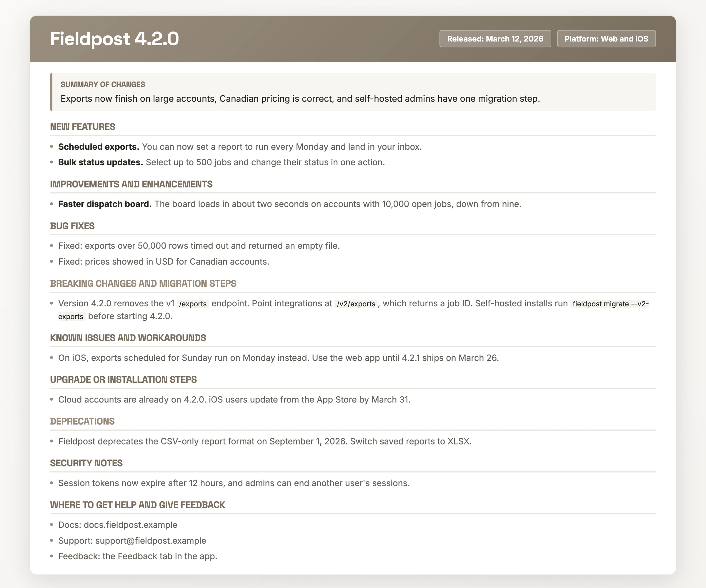Click the 'fieldpost migrate --v2-' command
The height and width of the screenshot is (588, 706).
610,304
